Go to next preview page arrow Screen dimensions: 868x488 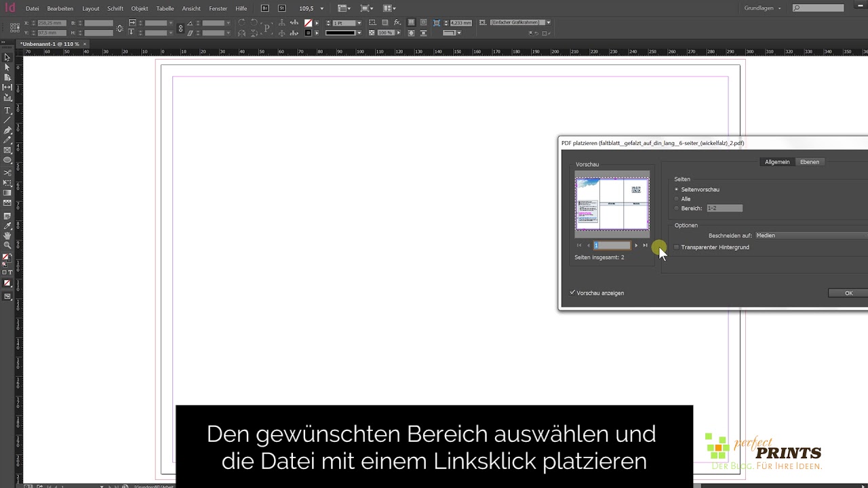tap(635, 245)
